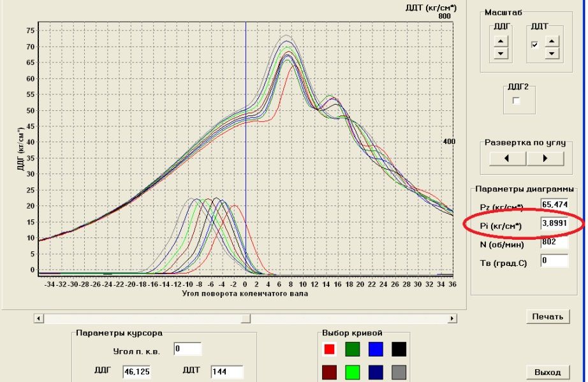Viewport: 588px width, 382px height.
Task: Select the dark green curve swatch
Action: point(353,349)
